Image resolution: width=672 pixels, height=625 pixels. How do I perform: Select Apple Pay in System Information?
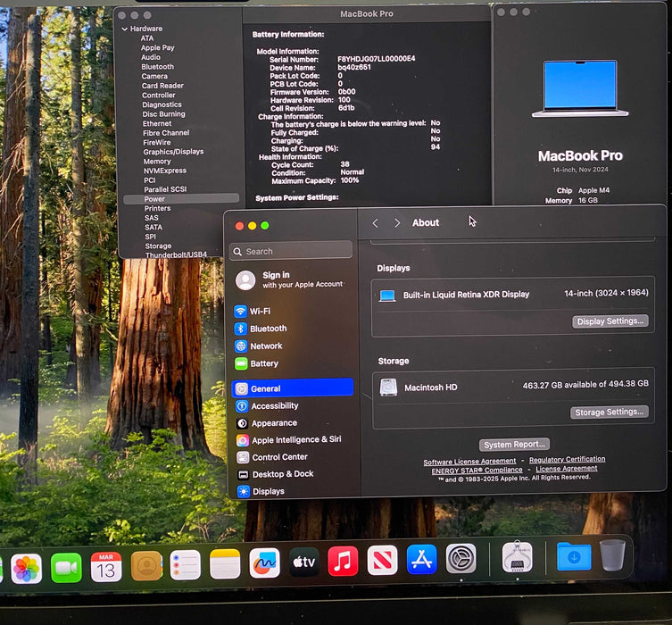point(157,47)
